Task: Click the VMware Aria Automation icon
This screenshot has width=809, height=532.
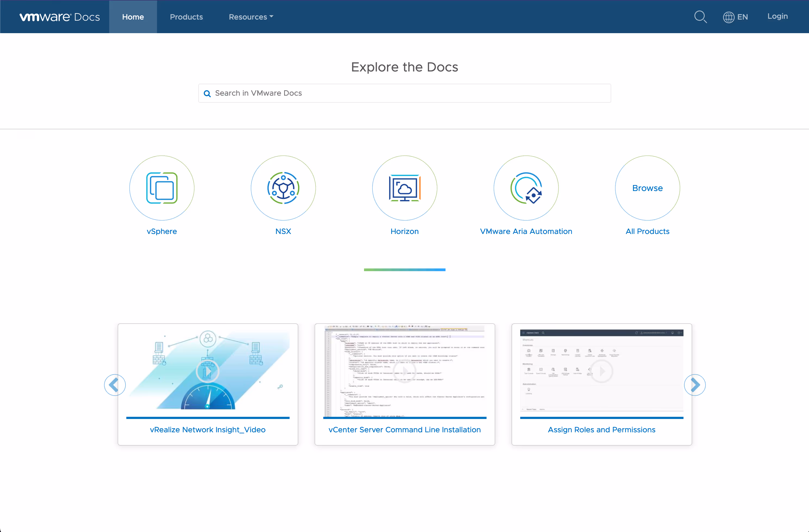Action: [526, 188]
